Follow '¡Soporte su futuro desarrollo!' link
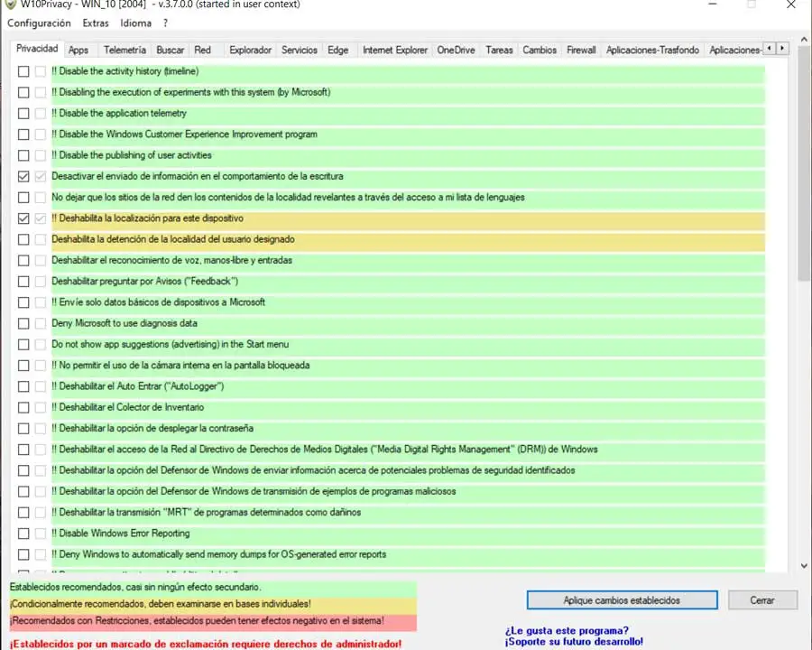Viewport: 812px width, 650px height. pyautogui.click(x=574, y=642)
